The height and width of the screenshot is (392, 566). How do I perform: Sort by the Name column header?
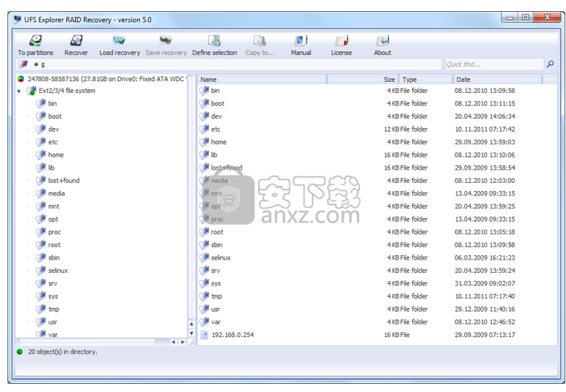tap(263, 79)
